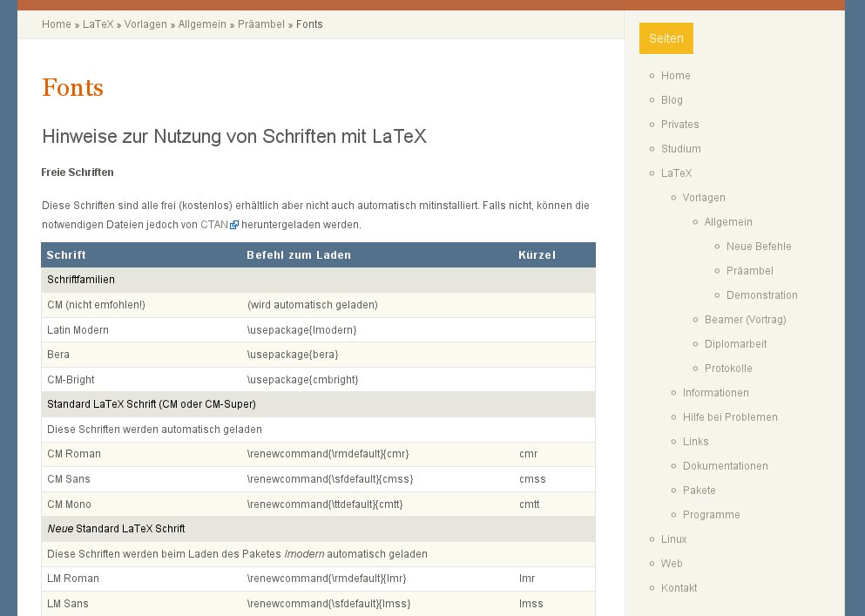The width and height of the screenshot is (865, 616).
Task: Open Protokolle in sidebar navigation
Action: [728, 369]
